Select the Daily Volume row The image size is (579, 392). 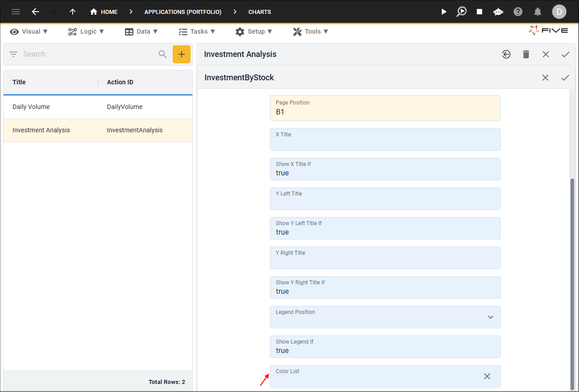(x=98, y=107)
